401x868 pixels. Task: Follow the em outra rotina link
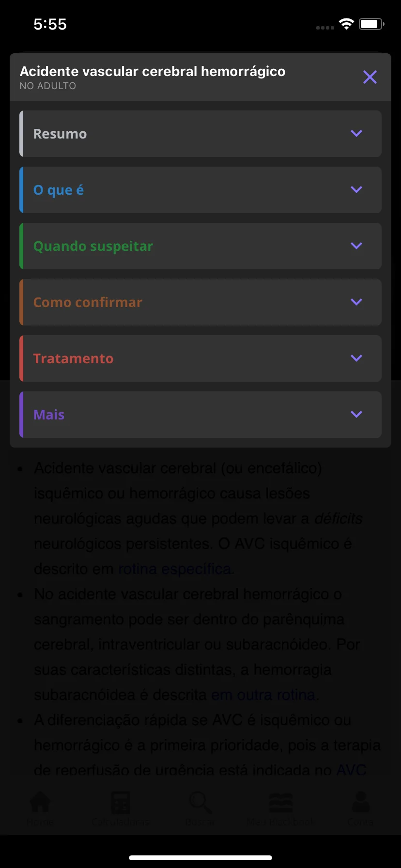265,695
